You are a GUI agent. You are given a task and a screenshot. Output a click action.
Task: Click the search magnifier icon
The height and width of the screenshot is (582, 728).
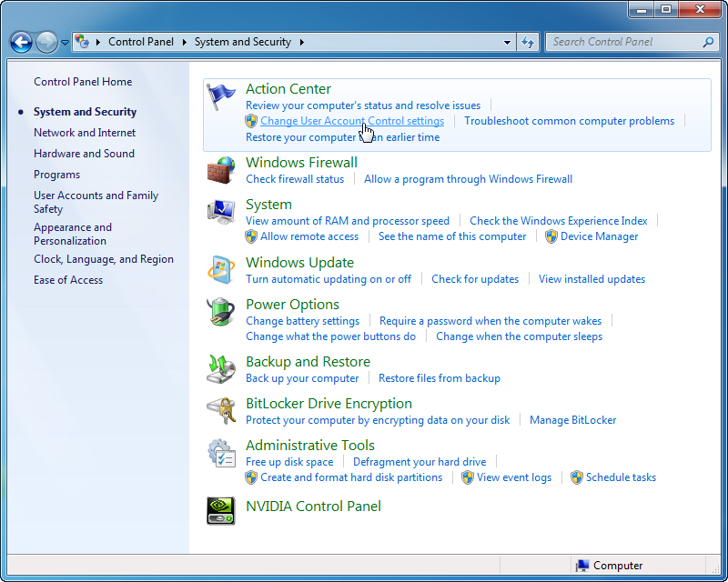pyautogui.click(x=708, y=42)
